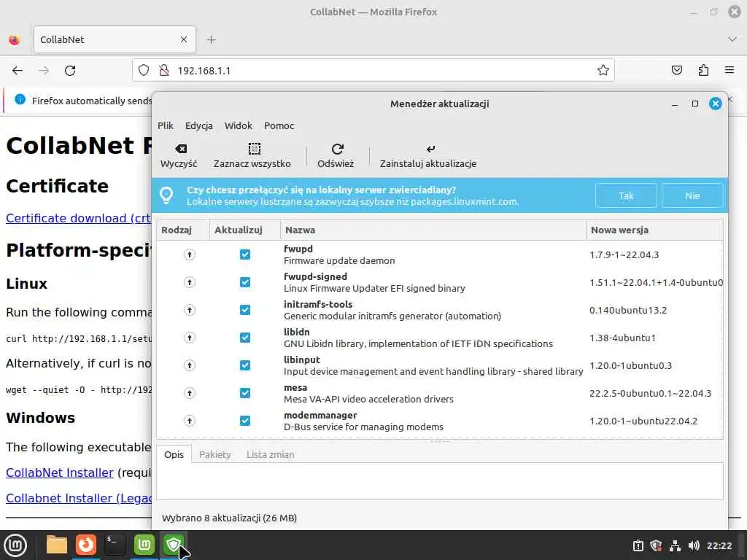The height and width of the screenshot is (560, 747).
Task: Uncheck the modemmanager update checkbox
Action: [245, 421]
